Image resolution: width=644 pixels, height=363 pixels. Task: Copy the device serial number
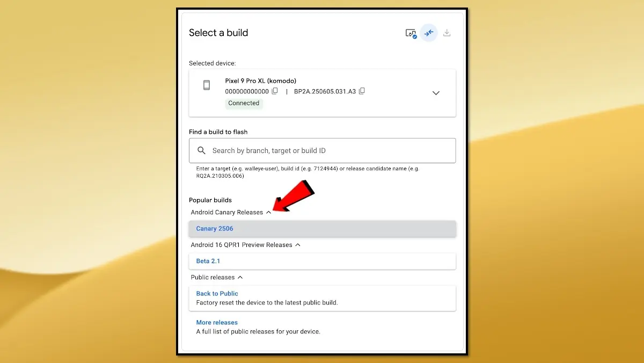[275, 91]
